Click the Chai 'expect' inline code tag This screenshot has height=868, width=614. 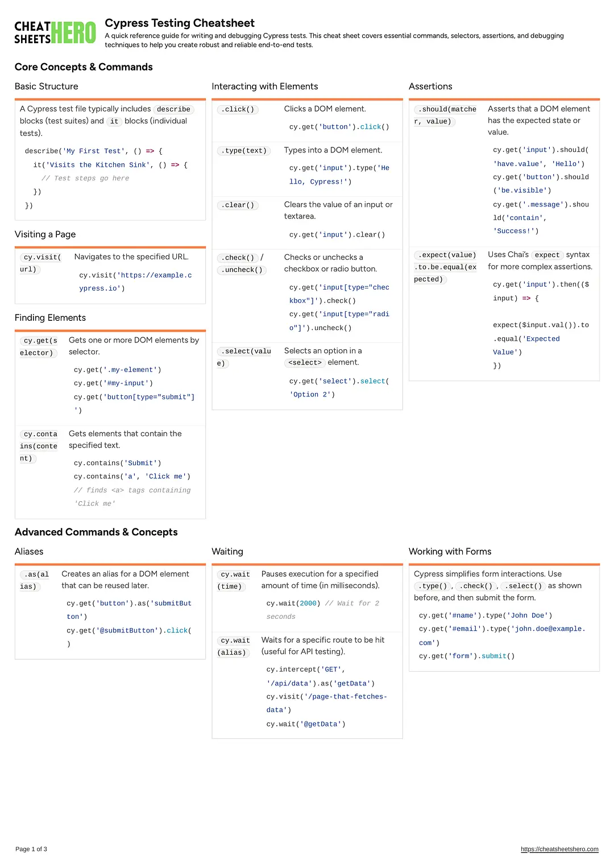(x=547, y=255)
